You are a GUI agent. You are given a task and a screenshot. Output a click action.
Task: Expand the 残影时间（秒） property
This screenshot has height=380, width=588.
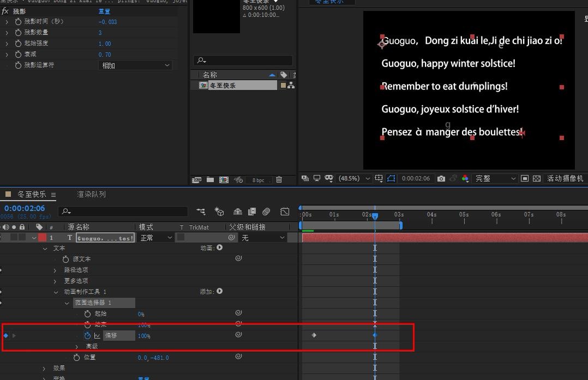pyautogui.click(x=7, y=22)
